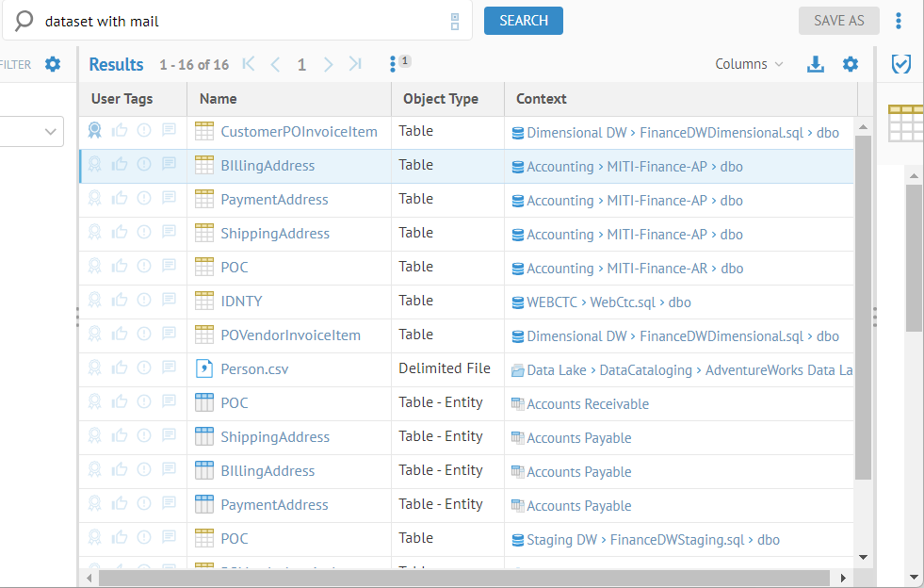
Task: Open the results actions menu with badge
Action: click(x=394, y=64)
